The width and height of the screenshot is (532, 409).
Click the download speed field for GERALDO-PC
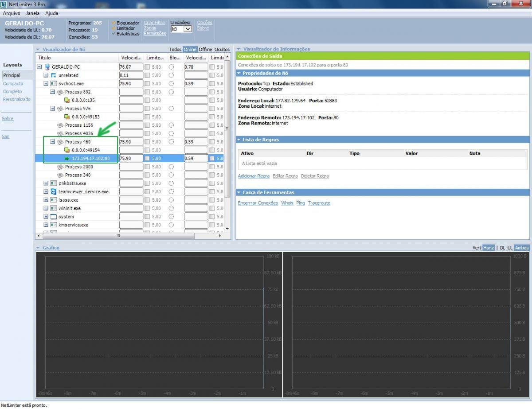[131, 67]
